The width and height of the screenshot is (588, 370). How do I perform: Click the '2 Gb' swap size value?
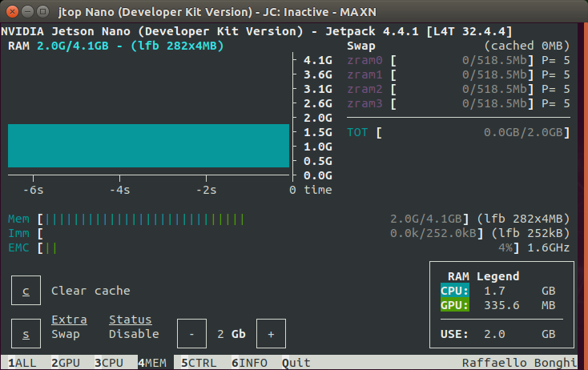pyautogui.click(x=232, y=334)
